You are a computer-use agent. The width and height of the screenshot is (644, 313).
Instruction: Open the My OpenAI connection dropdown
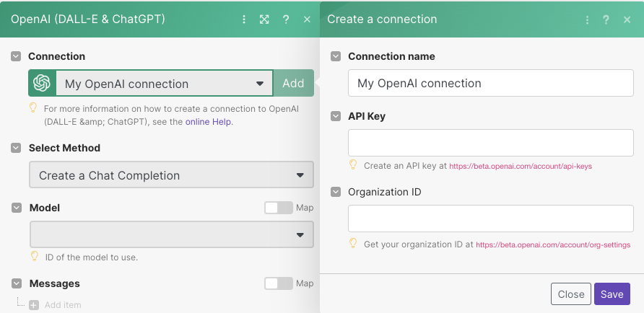tap(165, 83)
